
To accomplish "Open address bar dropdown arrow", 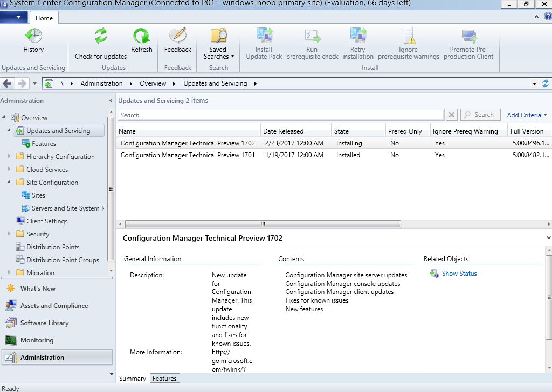I will coord(534,83).
